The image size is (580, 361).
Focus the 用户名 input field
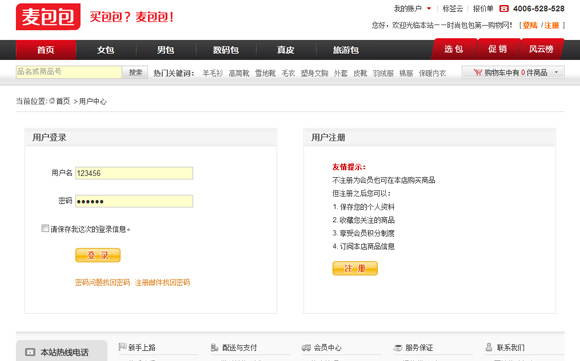pyautogui.click(x=134, y=173)
